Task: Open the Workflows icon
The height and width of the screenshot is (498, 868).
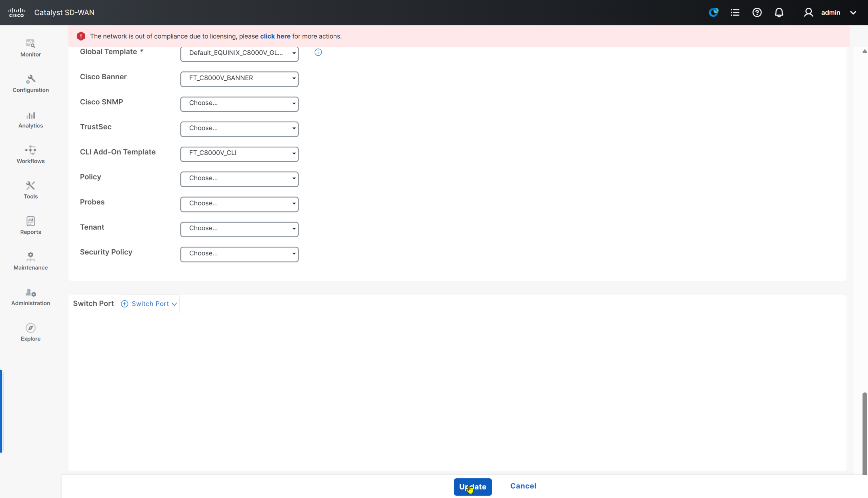Action: 31,150
